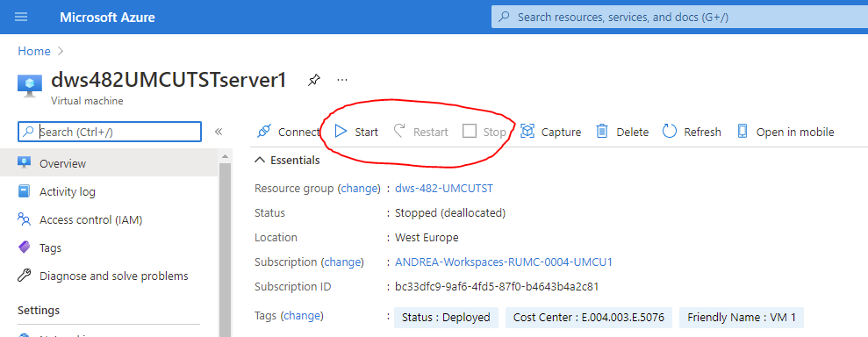Viewport: 868px width, 337px height.
Task: Click the Status : Deployed tag
Action: (x=446, y=318)
